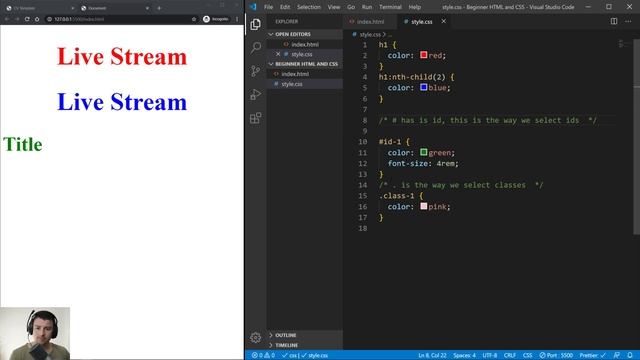Viewport: 640px width, 360px height.
Task: Click Live Server Port: 5500 status item
Action: [x=556, y=355]
